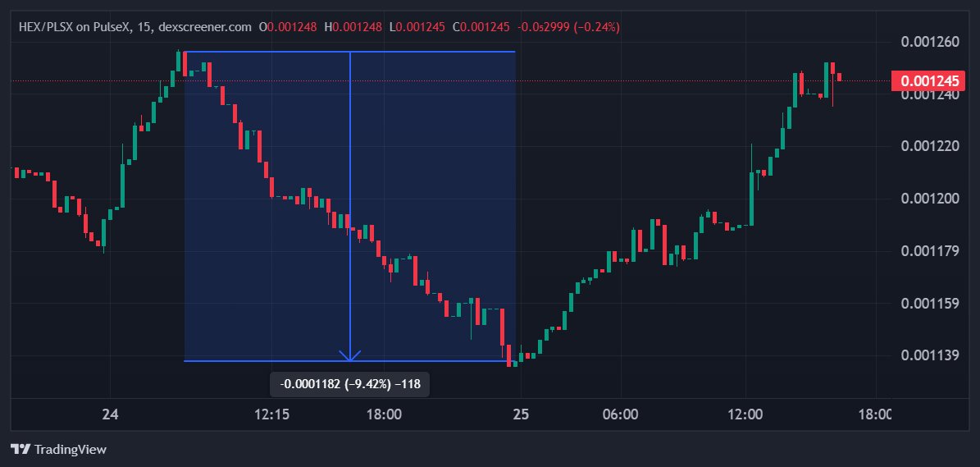The height and width of the screenshot is (467, 980).
Task: Click the open value O0.001248
Action: (x=288, y=27)
